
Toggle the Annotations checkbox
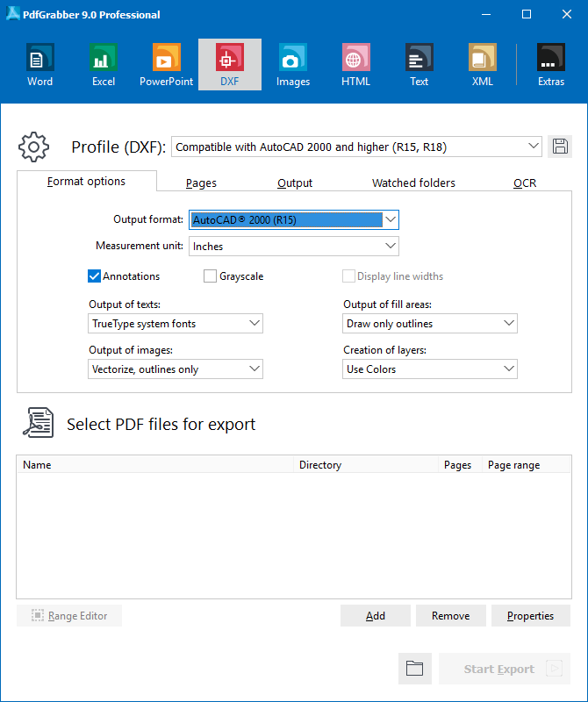pyautogui.click(x=94, y=276)
